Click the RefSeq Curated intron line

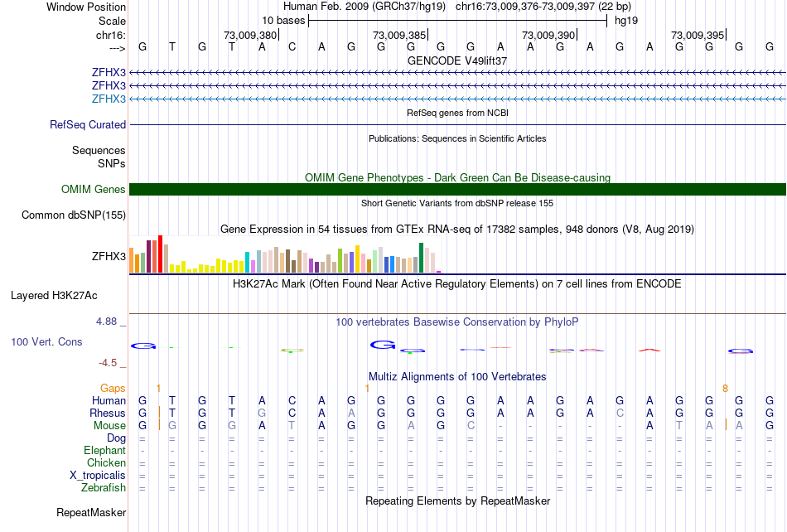[x=458, y=124]
